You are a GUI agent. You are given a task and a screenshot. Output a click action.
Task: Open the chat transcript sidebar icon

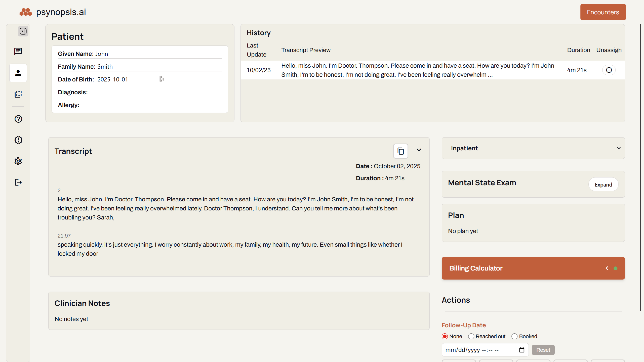click(x=18, y=52)
